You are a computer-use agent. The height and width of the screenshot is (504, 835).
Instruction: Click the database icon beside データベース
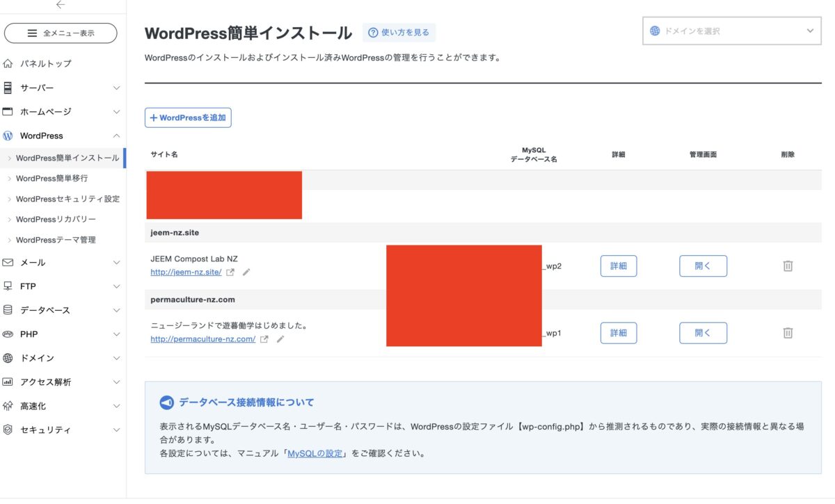(8, 310)
